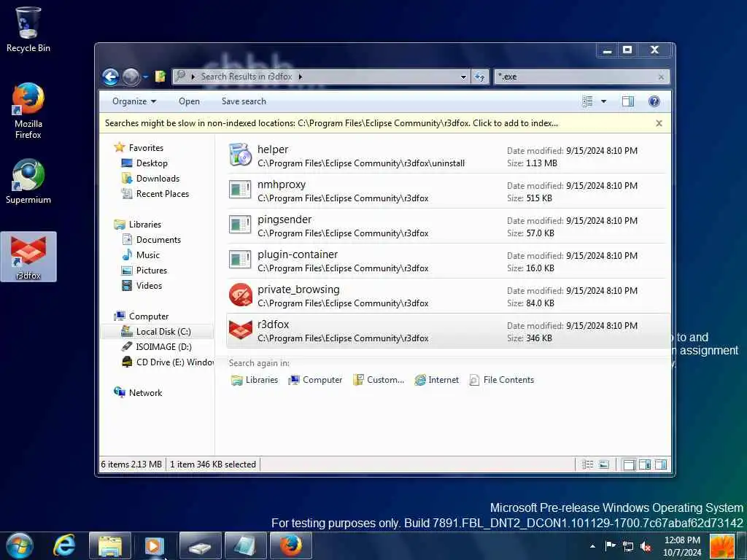Dismiss the slow search info bar
Image resolution: width=747 pixels, height=560 pixels.
pyautogui.click(x=659, y=123)
